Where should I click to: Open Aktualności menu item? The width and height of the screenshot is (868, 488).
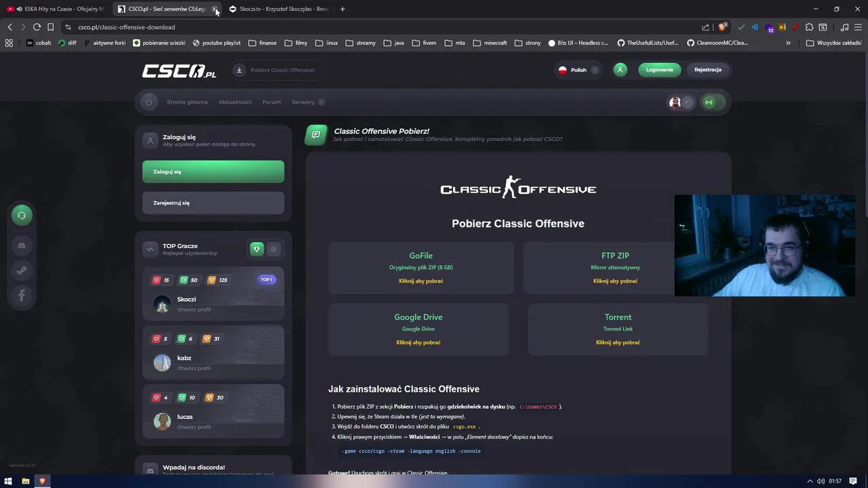pos(235,102)
